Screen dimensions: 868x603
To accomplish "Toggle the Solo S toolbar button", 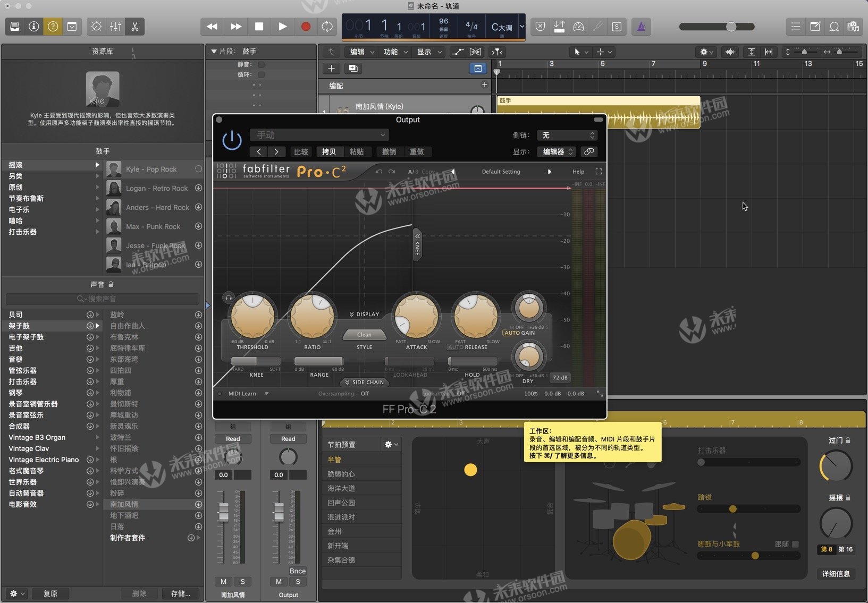I will tap(617, 27).
